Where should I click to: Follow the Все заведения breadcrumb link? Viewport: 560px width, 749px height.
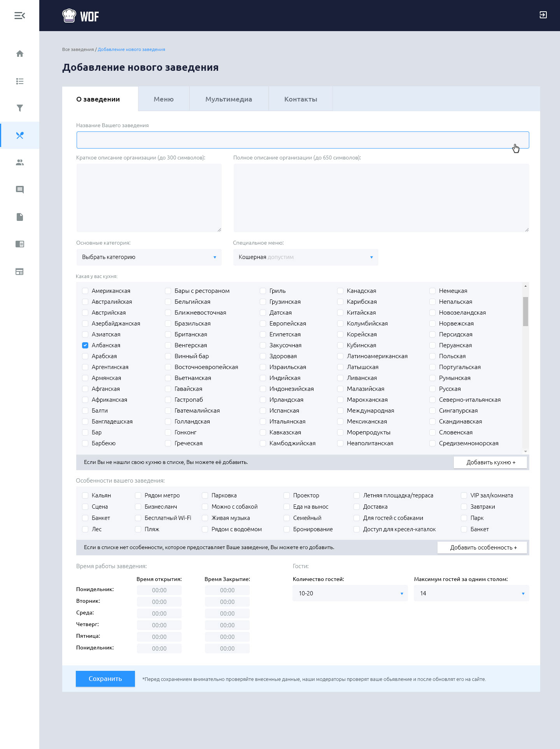coord(78,49)
